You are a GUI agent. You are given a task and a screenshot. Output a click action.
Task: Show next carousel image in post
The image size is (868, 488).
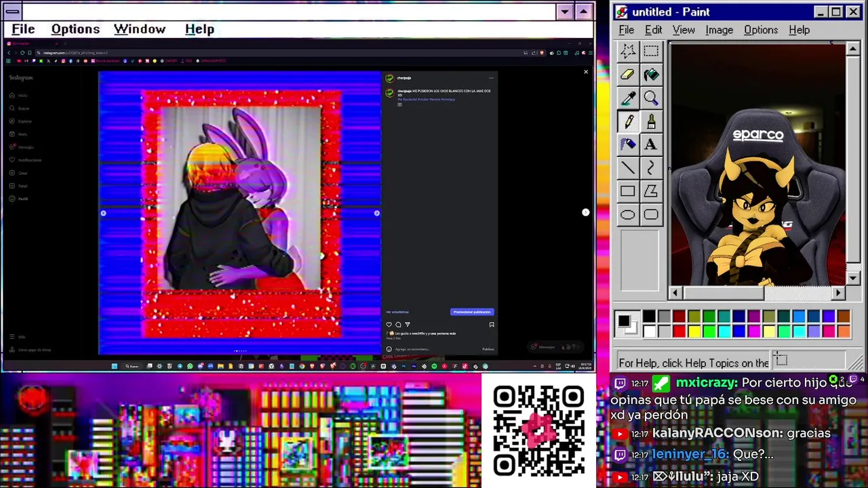(377, 213)
